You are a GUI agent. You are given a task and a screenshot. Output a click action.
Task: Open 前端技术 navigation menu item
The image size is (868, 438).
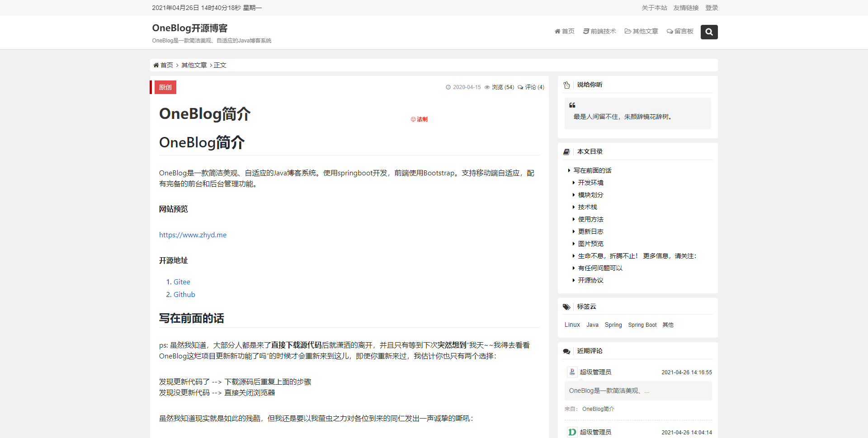coord(599,31)
